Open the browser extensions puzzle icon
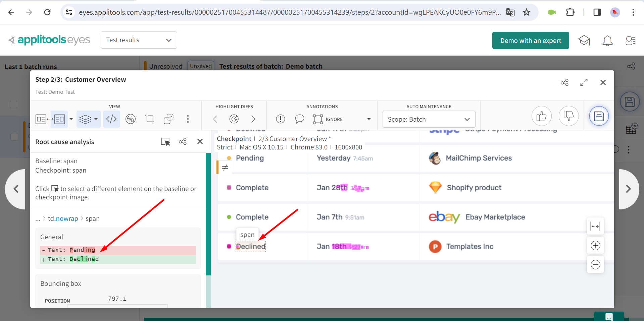The width and height of the screenshot is (644, 321). 570,12
